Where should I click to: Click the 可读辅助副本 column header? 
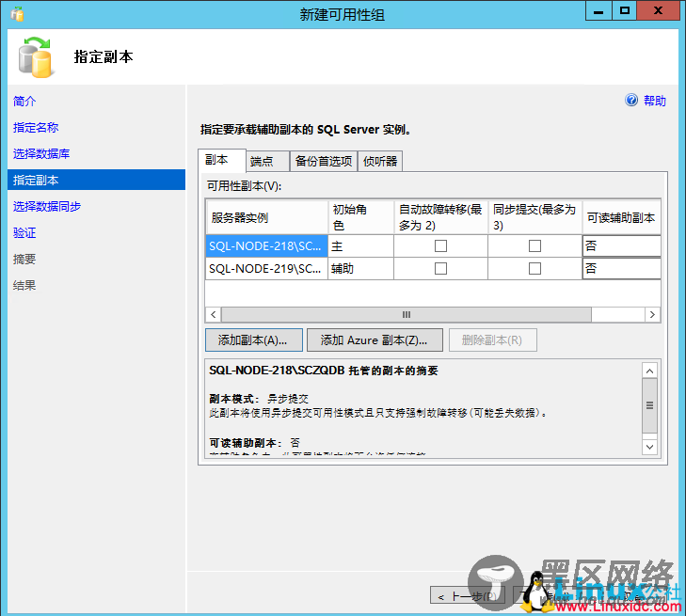621,217
